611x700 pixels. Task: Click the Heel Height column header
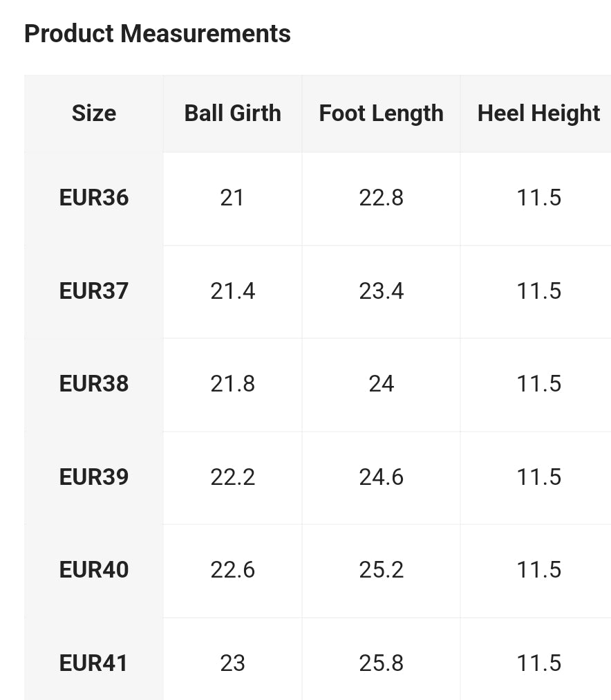[x=538, y=113]
